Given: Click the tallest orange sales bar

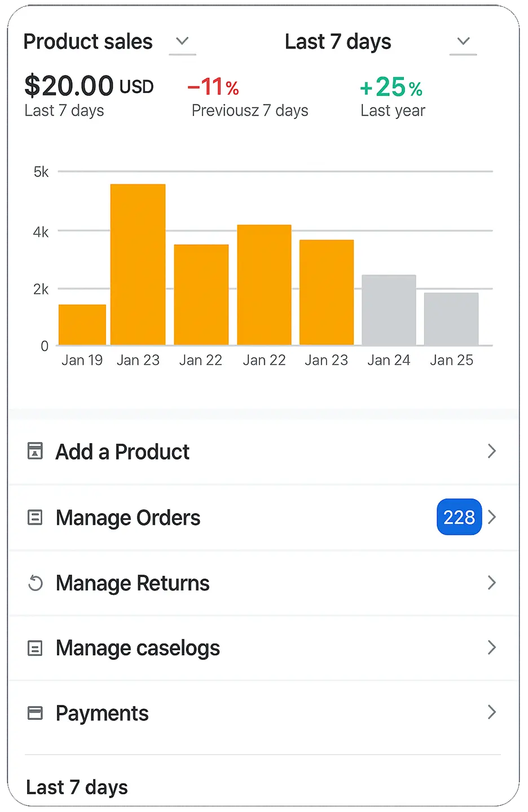Looking at the screenshot, I should point(138,264).
